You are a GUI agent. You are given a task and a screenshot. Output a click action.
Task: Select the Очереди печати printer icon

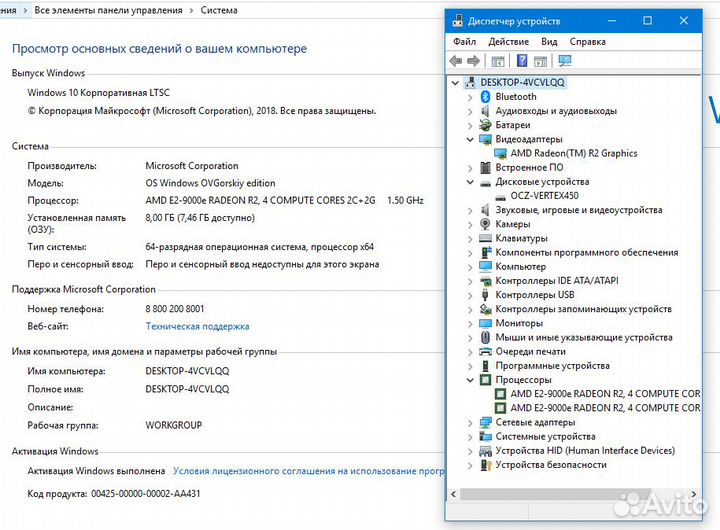[485, 351]
